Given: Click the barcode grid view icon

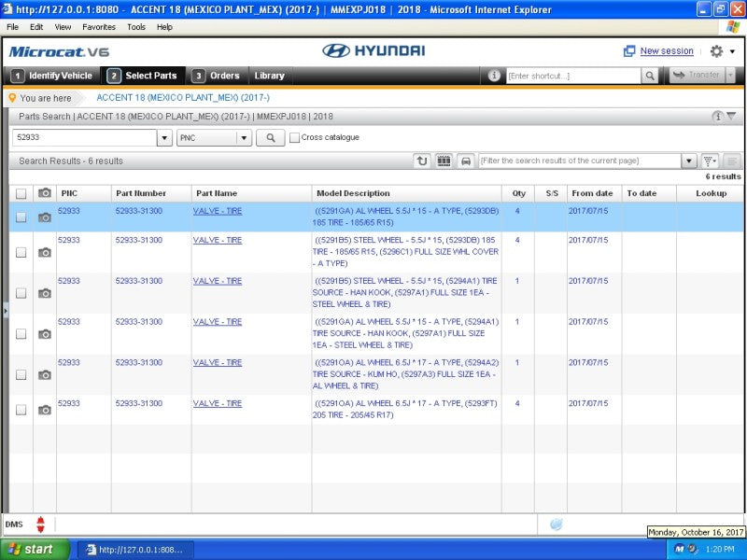Looking at the screenshot, I should (444, 161).
